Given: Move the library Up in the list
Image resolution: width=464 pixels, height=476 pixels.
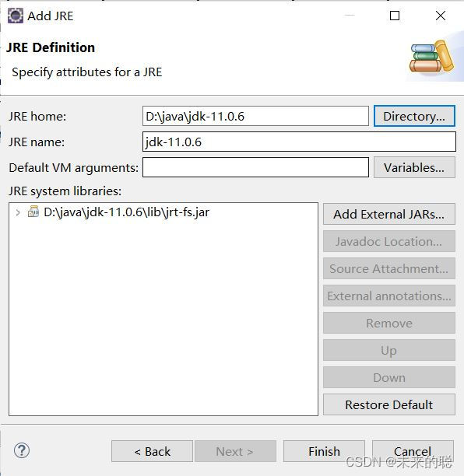Looking at the screenshot, I should (389, 350).
